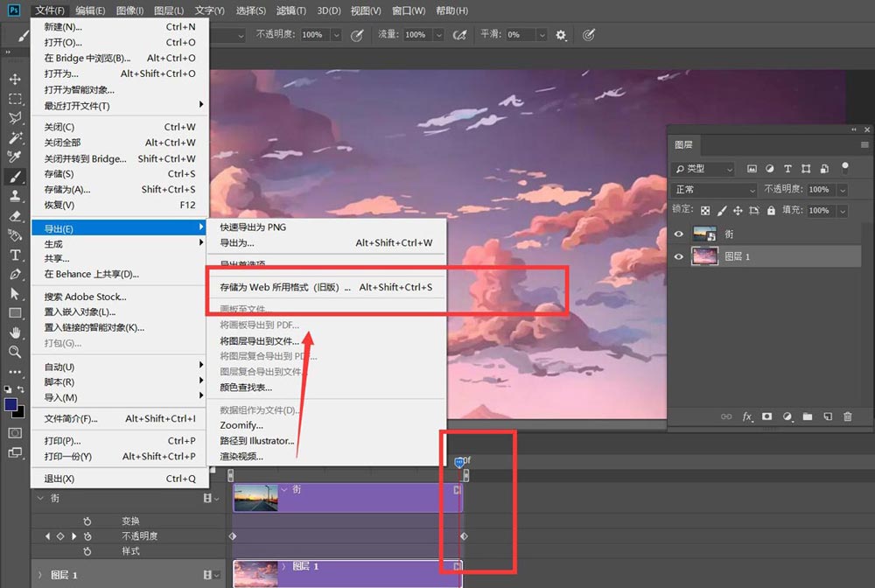Image resolution: width=875 pixels, height=588 pixels.
Task: Click the 街 layer thumbnail in Layers
Action: click(x=704, y=234)
